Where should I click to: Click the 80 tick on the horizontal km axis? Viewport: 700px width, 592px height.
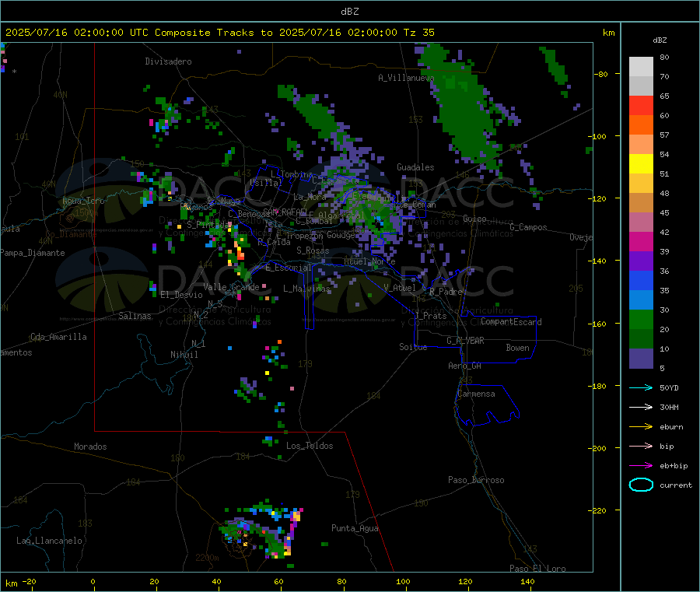341,581
